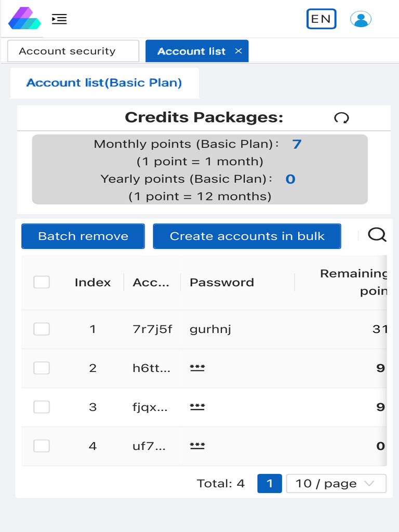Open the Account list(Basic Plan) sub-tab
The height and width of the screenshot is (532, 399).
click(x=104, y=83)
